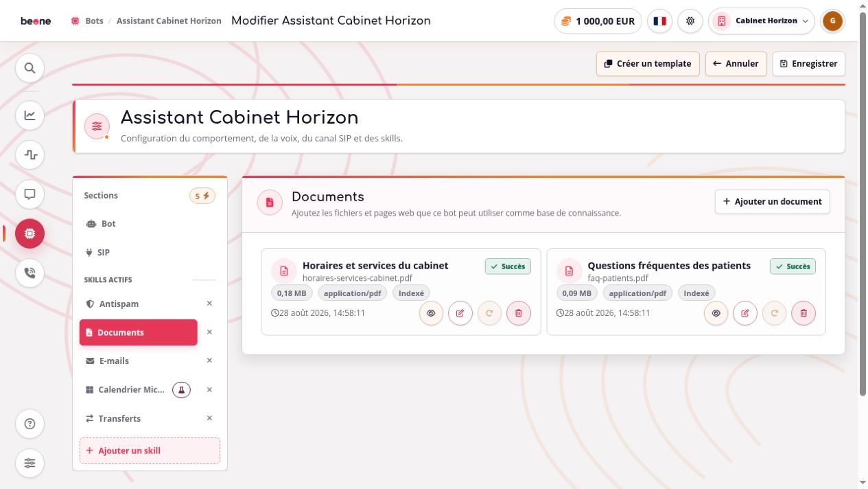Select the E-mails skill

point(139,361)
